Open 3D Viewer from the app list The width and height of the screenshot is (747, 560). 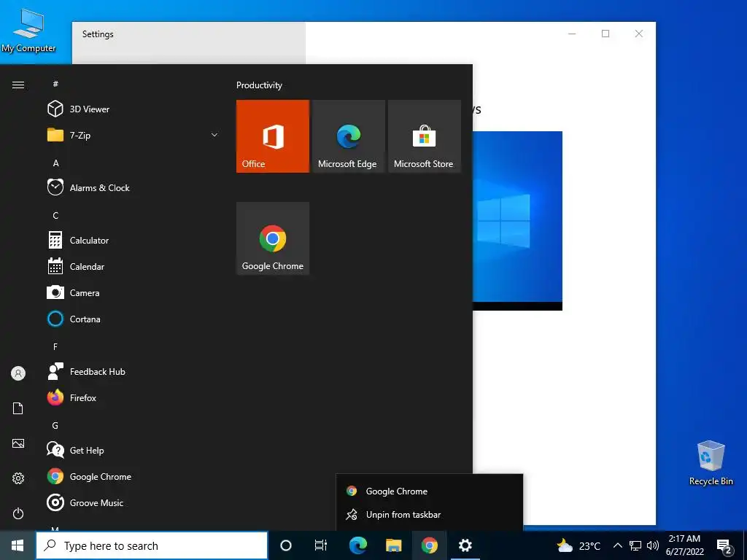133,109
